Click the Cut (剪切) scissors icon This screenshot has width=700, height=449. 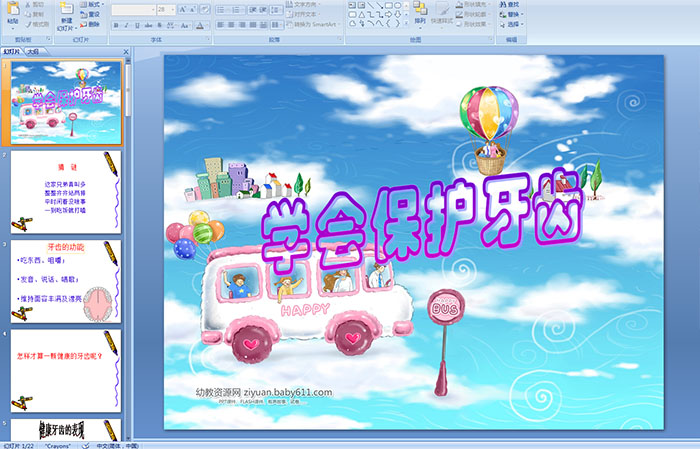[28, 4]
